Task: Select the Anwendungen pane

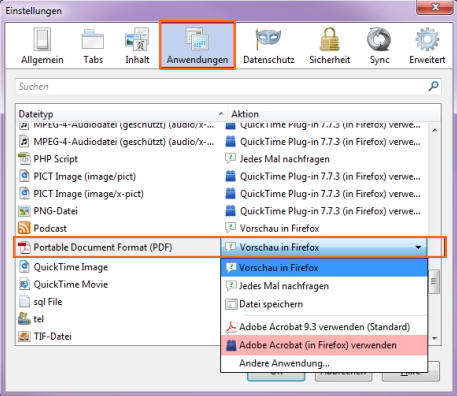Action: tap(197, 46)
